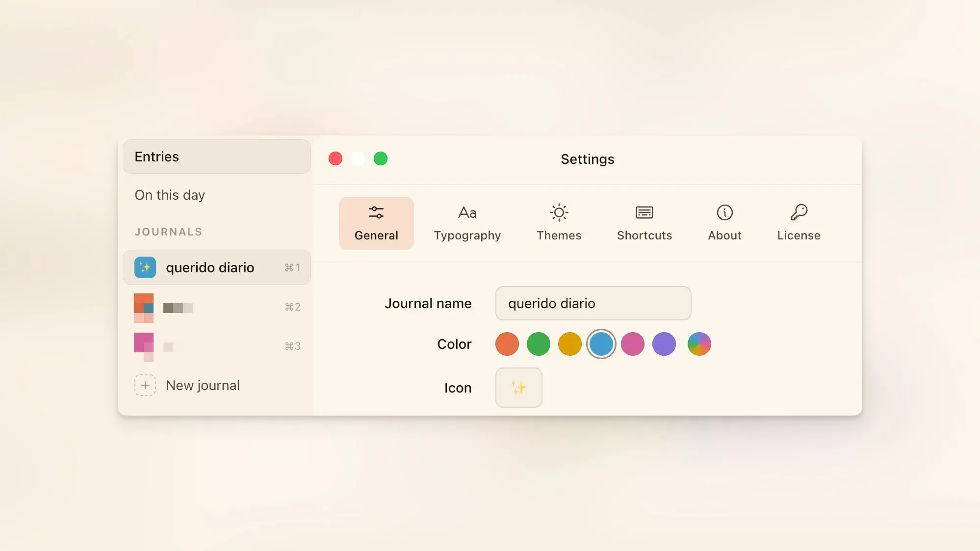Open the License tab
Screen dimensions: 980x551
click(799, 223)
